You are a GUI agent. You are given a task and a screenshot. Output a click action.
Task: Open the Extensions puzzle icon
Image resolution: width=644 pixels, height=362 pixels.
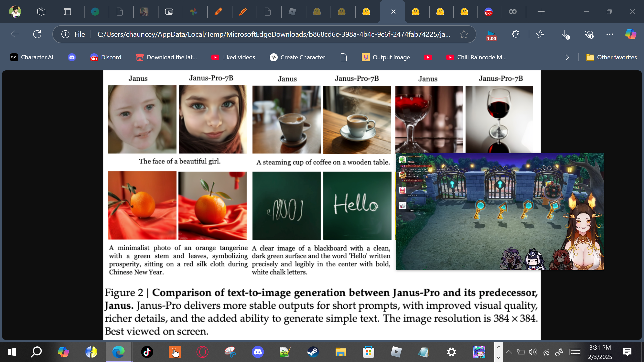coord(516,34)
